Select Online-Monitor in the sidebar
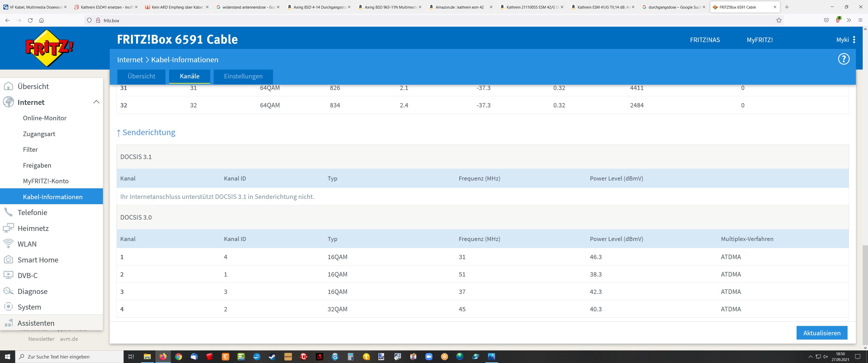 tap(44, 118)
